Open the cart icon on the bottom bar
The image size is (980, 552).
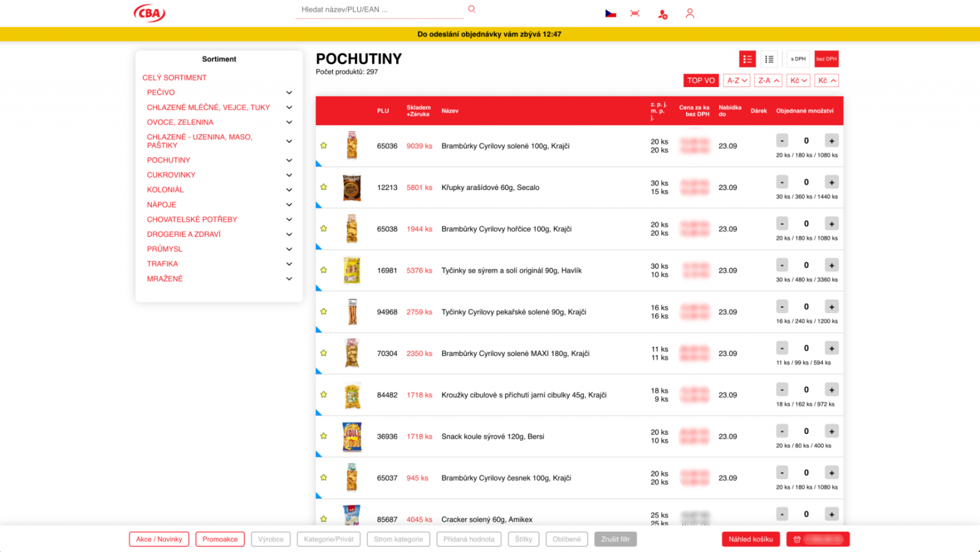click(796, 539)
